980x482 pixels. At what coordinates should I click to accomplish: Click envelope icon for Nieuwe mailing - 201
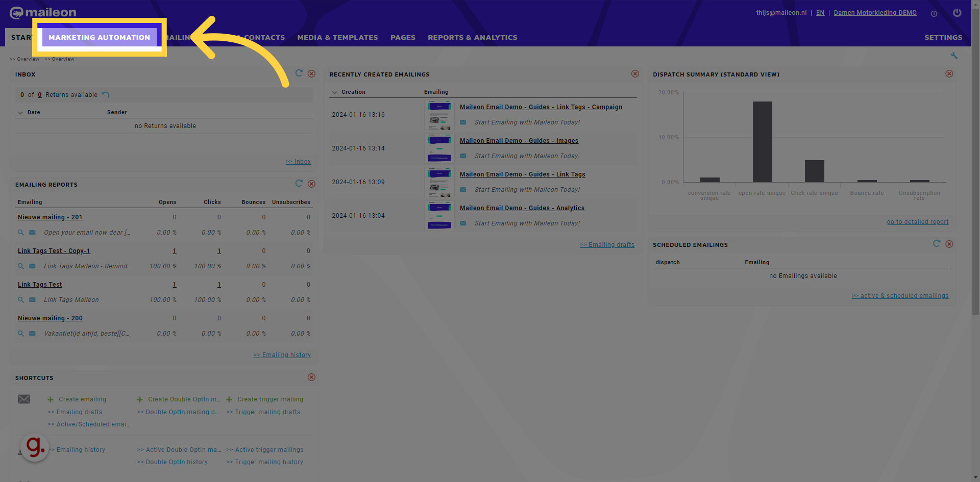click(x=32, y=232)
